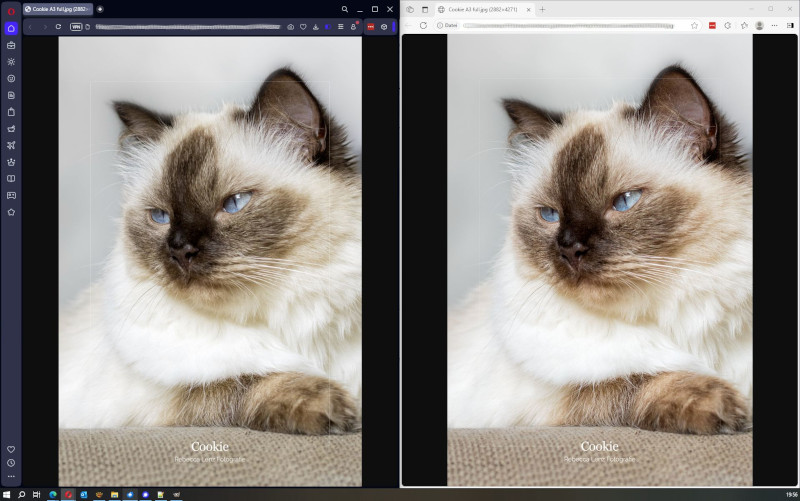Click the cat image in Edge window
This screenshot has height=501, width=800.
coord(599,260)
